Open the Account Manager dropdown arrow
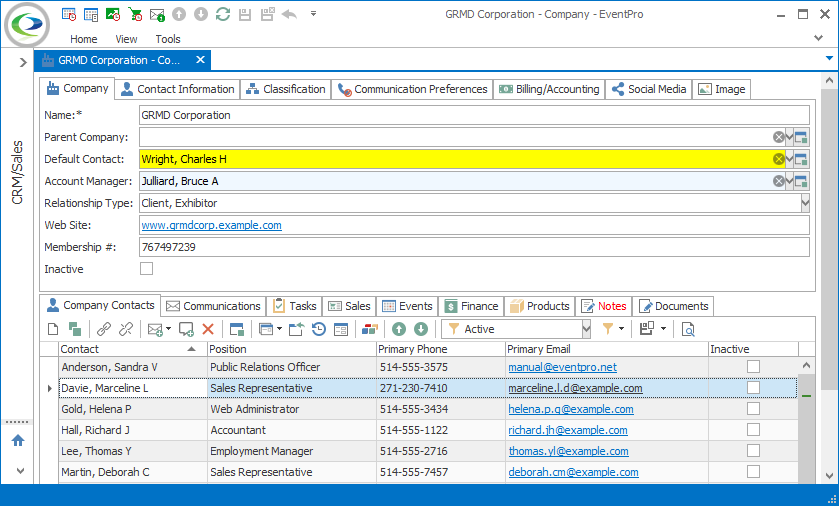Viewport: 839px width, 506px height. point(789,181)
